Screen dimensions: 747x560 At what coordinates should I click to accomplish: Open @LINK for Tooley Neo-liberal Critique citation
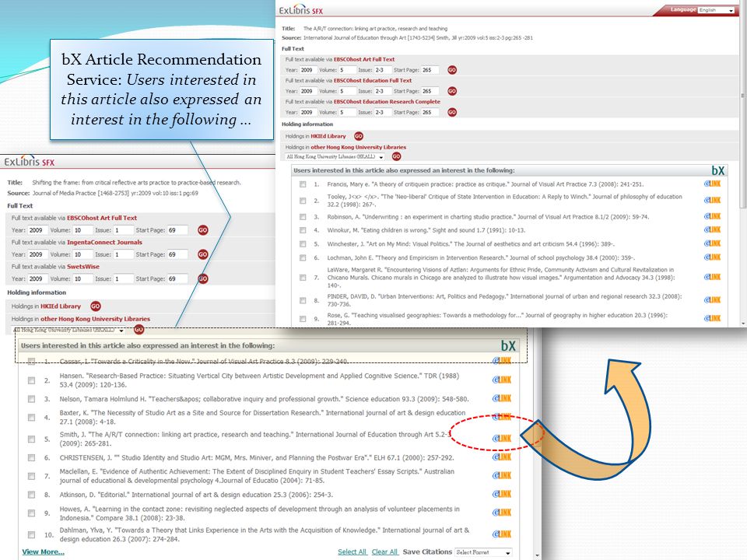pos(712,200)
